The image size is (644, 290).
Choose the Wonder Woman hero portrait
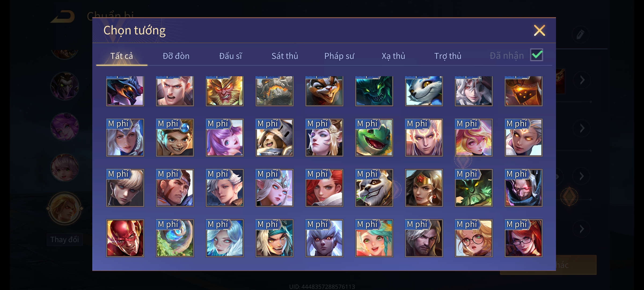424,188
